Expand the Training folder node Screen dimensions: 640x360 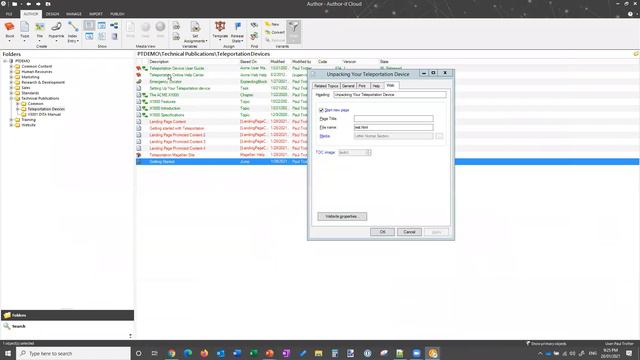[11, 120]
